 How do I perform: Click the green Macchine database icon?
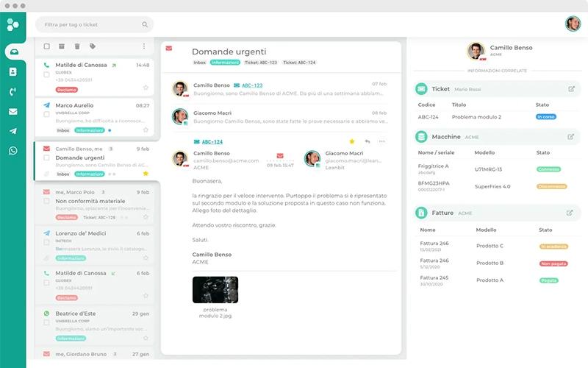click(421, 137)
